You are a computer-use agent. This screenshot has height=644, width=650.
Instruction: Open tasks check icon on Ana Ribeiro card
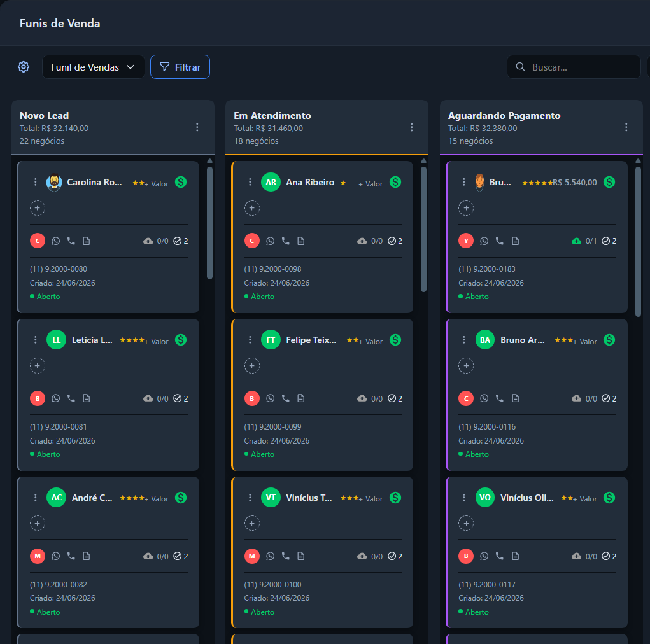392,241
